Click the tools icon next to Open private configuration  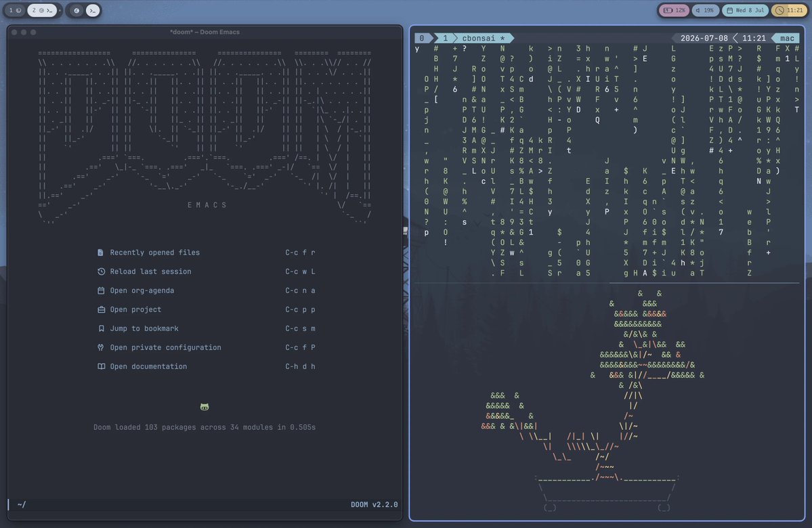(x=100, y=348)
